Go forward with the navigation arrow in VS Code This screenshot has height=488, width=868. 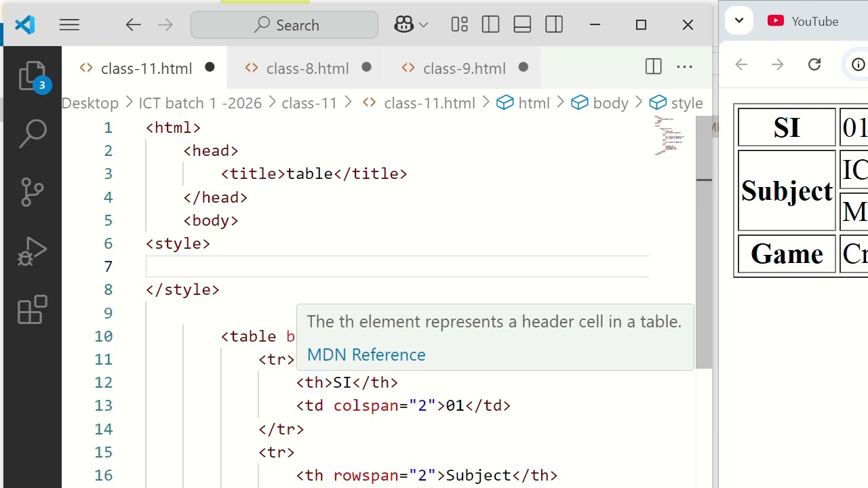point(165,25)
